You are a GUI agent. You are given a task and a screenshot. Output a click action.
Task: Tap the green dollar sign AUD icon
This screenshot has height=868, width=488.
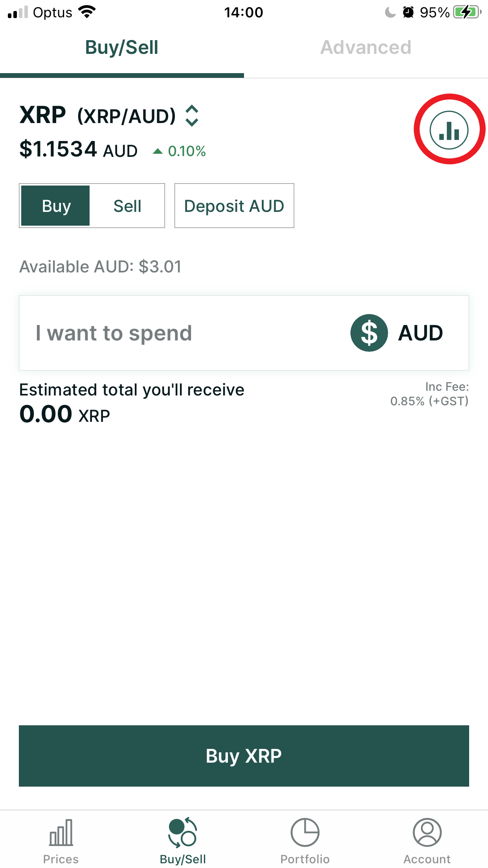click(369, 333)
